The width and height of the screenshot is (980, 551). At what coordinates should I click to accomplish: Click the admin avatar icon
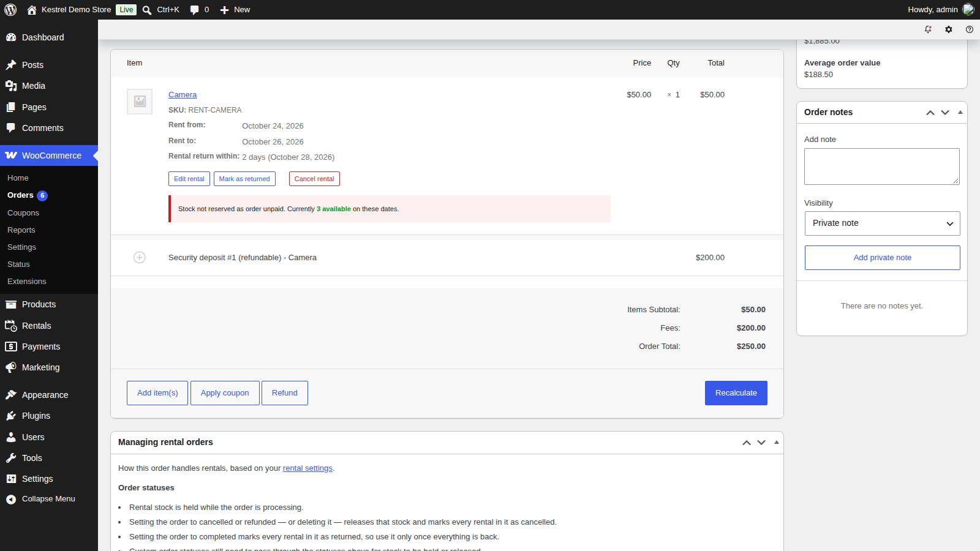968,9
